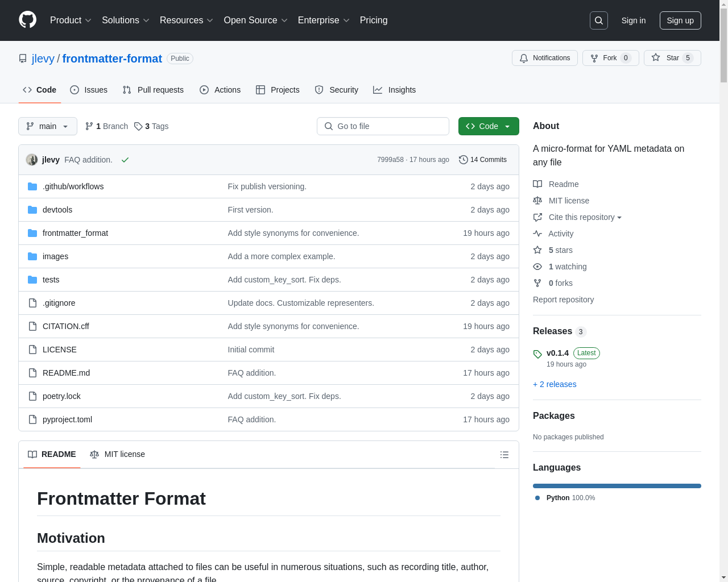Image resolution: width=728 pixels, height=582 pixels.
Task: Click the LICENSE file icon
Action: (x=32, y=350)
